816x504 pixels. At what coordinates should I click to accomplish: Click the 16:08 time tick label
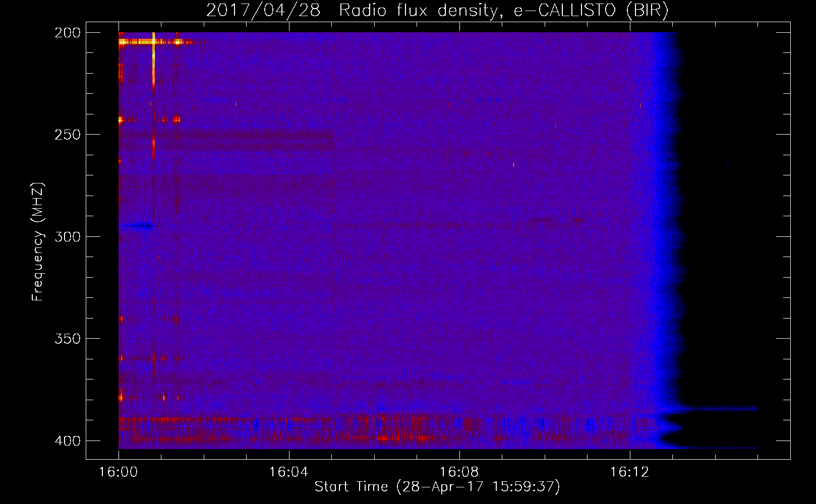(x=459, y=472)
